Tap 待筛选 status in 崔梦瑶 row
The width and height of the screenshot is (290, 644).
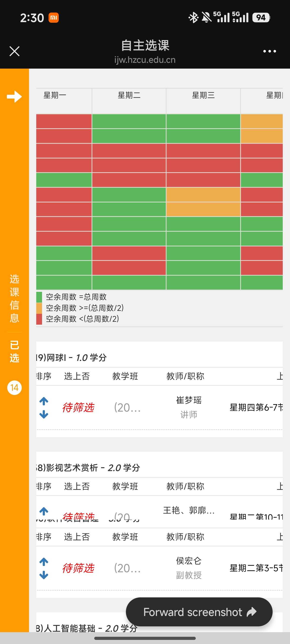pyautogui.click(x=78, y=408)
